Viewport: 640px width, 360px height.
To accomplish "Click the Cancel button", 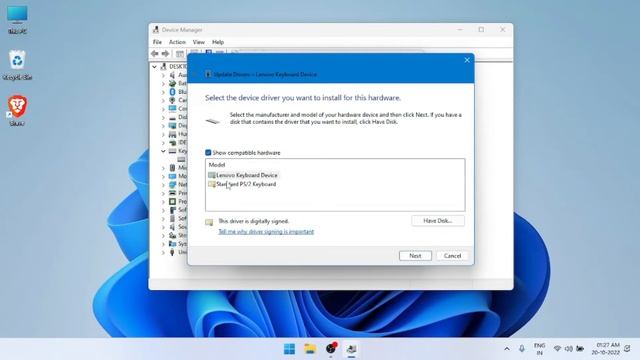I will pos(452,256).
